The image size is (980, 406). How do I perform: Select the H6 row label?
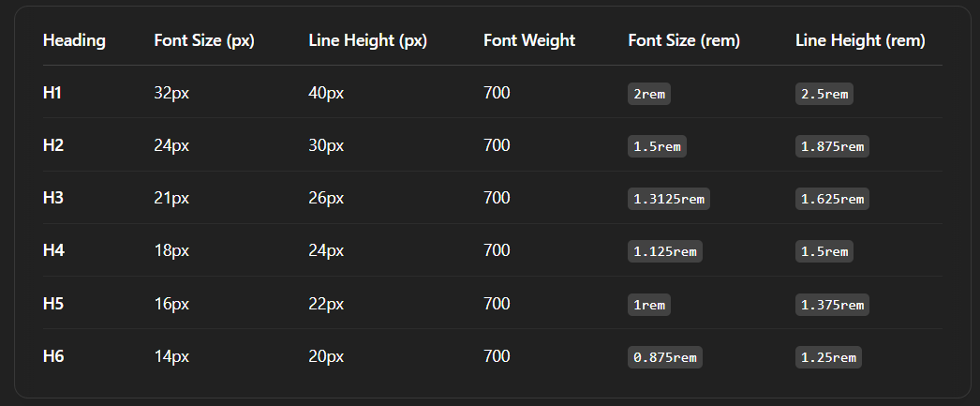pyautogui.click(x=53, y=356)
